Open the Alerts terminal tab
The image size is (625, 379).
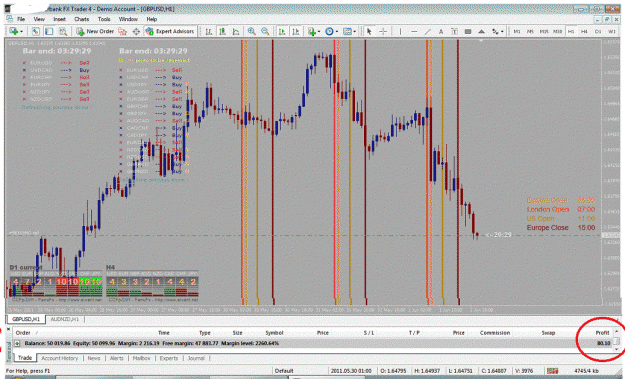116,358
